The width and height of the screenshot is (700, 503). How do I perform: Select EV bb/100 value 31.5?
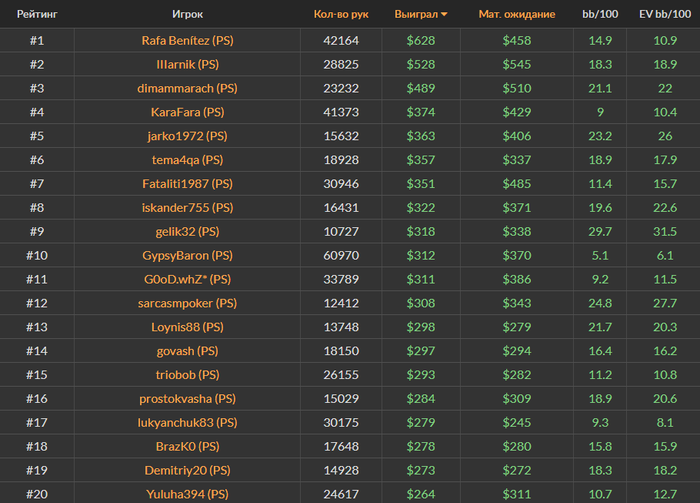tap(665, 232)
